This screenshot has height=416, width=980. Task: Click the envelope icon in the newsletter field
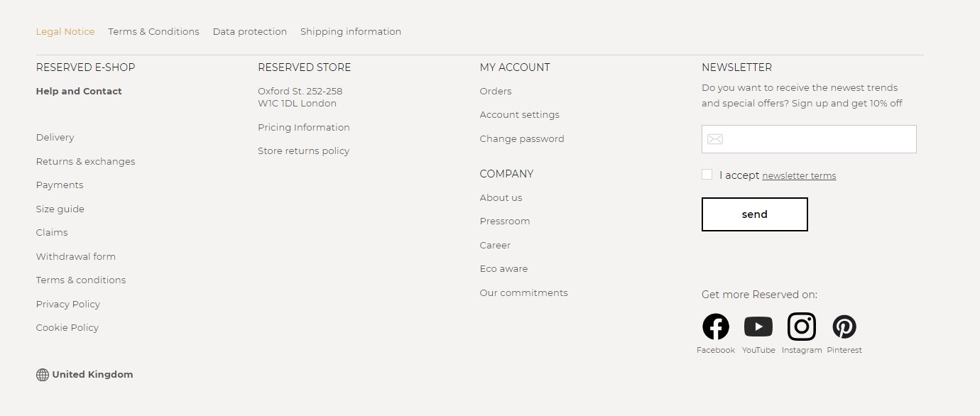pyautogui.click(x=715, y=139)
